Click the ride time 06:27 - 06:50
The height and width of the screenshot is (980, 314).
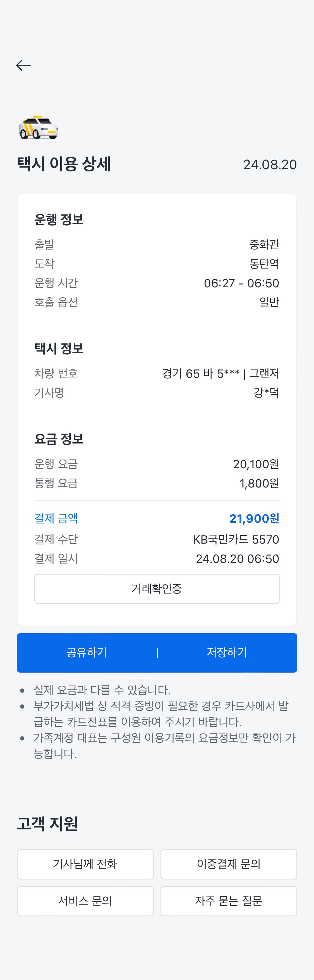coord(241,283)
